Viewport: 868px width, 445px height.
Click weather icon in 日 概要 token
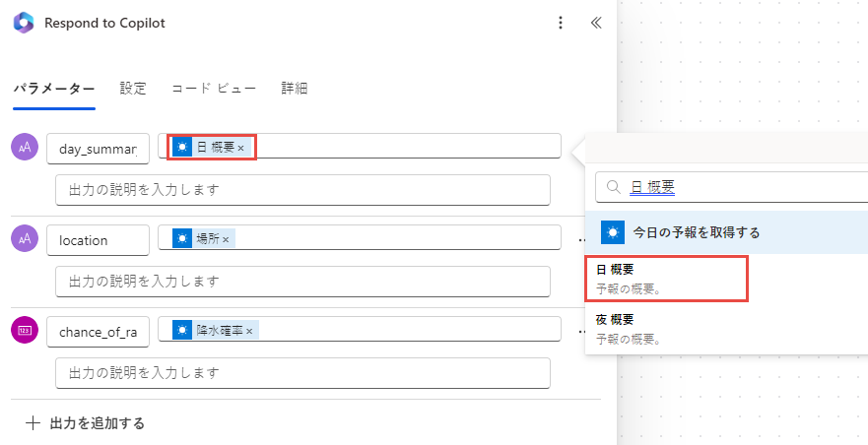click(182, 148)
